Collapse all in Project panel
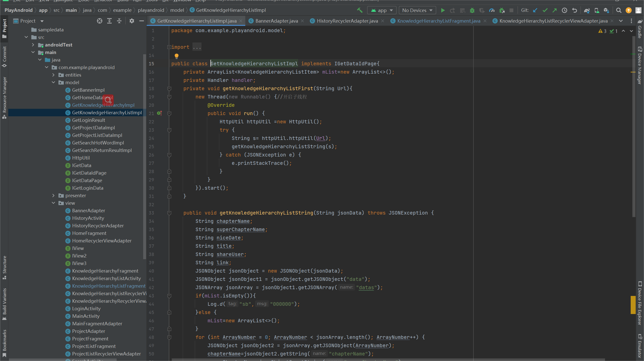 (119, 21)
